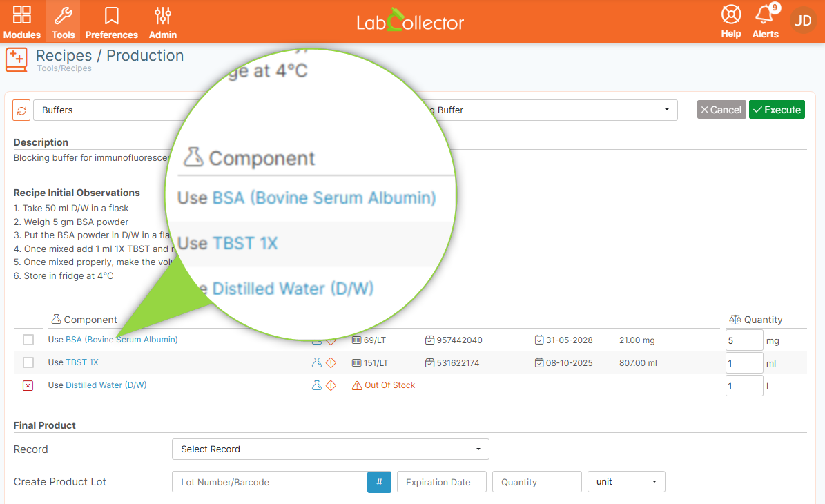The width and height of the screenshot is (825, 504).
Task: Click the red X box for Distilled Water
Action: [x=28, y=386]
